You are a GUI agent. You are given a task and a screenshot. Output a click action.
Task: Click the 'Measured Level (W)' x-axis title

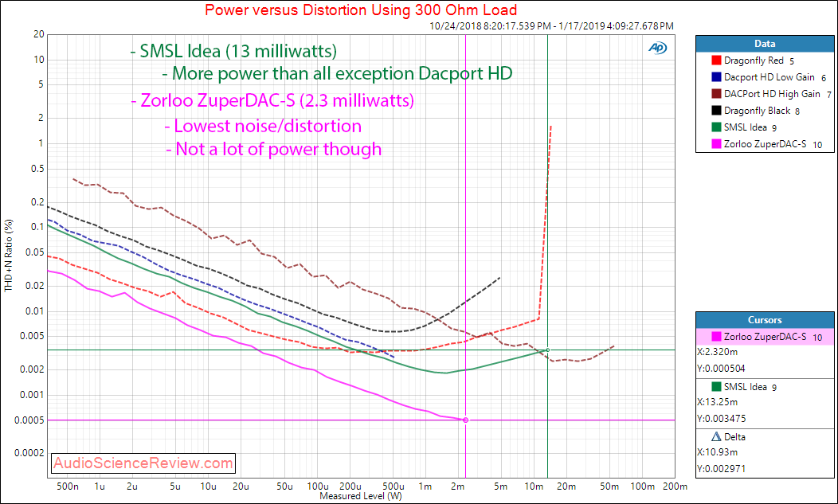pyautogui.click(x=361, y=496)
